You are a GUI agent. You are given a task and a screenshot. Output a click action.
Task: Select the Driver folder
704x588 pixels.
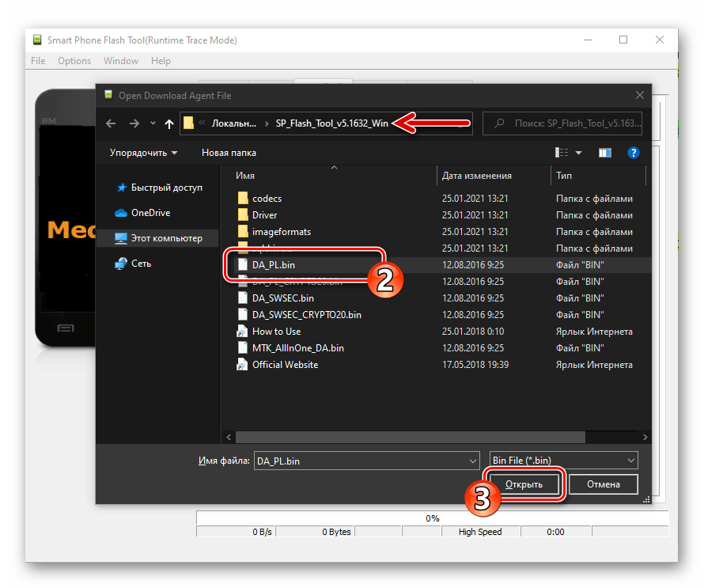257,214
